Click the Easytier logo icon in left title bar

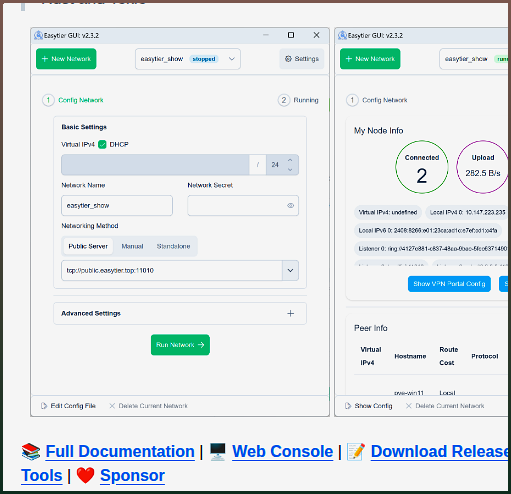(38, 35)
